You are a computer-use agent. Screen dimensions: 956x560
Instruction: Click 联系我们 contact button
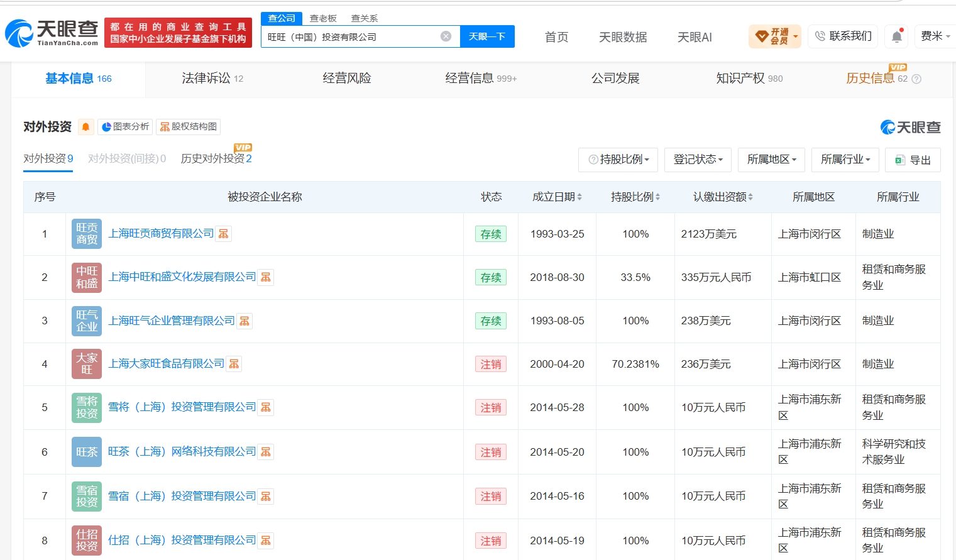click(843, 36)
